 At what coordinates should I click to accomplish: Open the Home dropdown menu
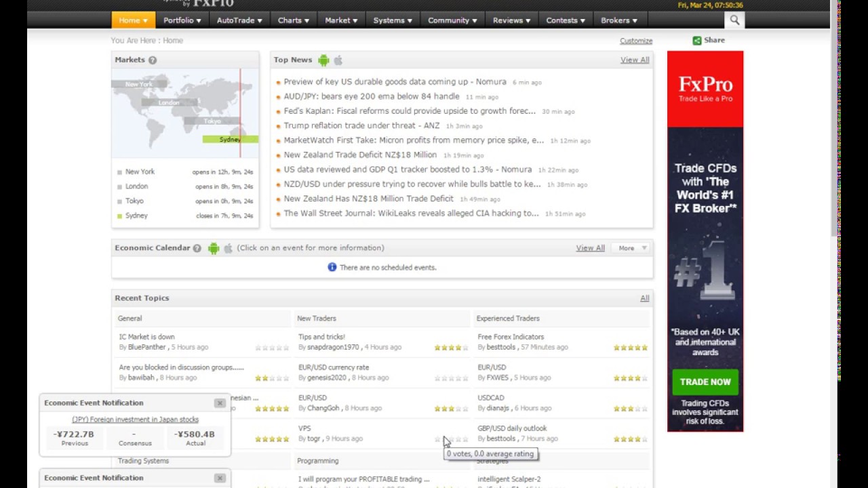click(134, 20)
